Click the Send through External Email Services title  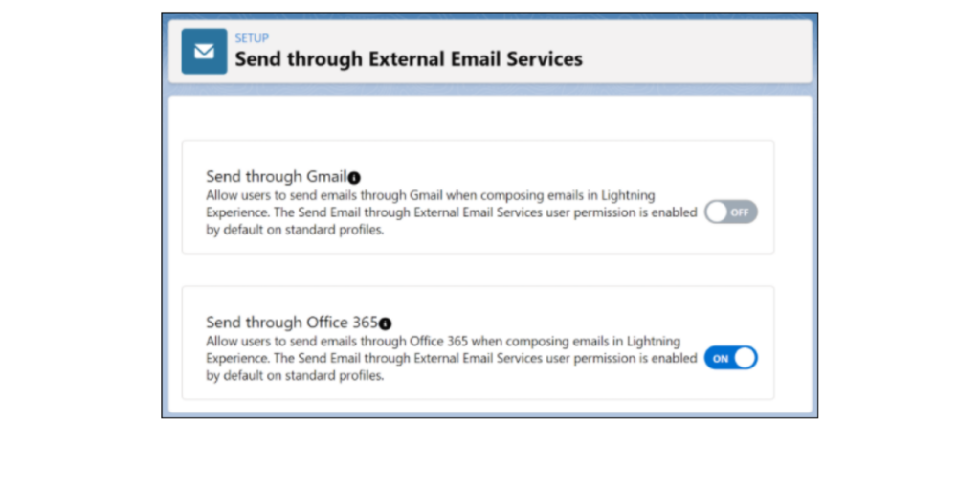tap(409, 59)
